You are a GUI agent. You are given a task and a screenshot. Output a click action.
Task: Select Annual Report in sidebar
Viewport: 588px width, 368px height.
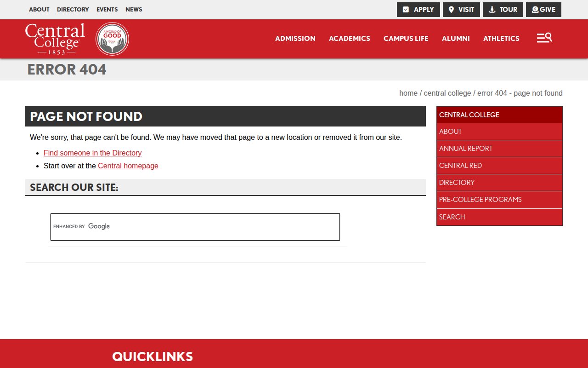click(x=465, y=149)
